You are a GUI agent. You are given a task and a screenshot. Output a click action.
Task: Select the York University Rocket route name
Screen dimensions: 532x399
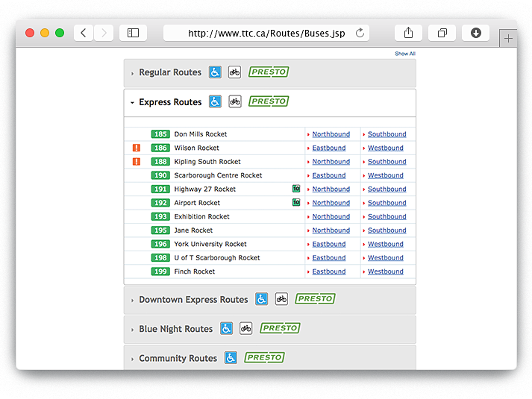[210, 244]
